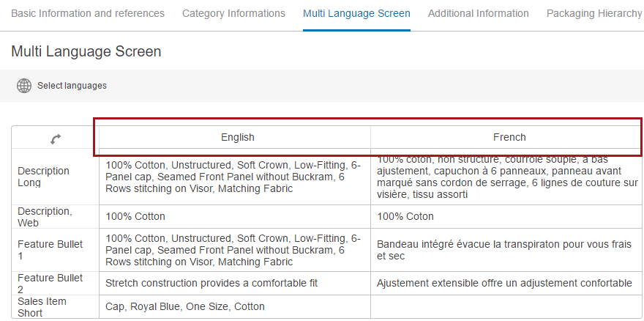Click empty French Sales Item Short cell
The image size is (644, 321).
(x=507, y=306)
